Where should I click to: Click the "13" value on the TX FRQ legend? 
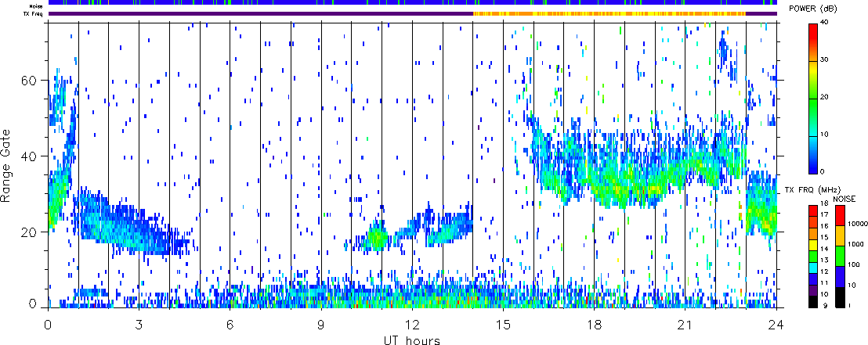coord(825,261)
